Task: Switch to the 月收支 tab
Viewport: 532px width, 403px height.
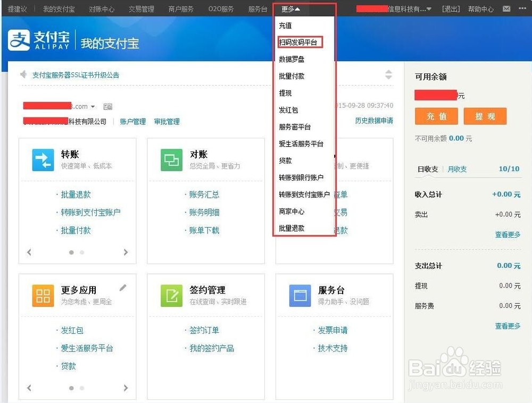Action: (x=456, y=169)
